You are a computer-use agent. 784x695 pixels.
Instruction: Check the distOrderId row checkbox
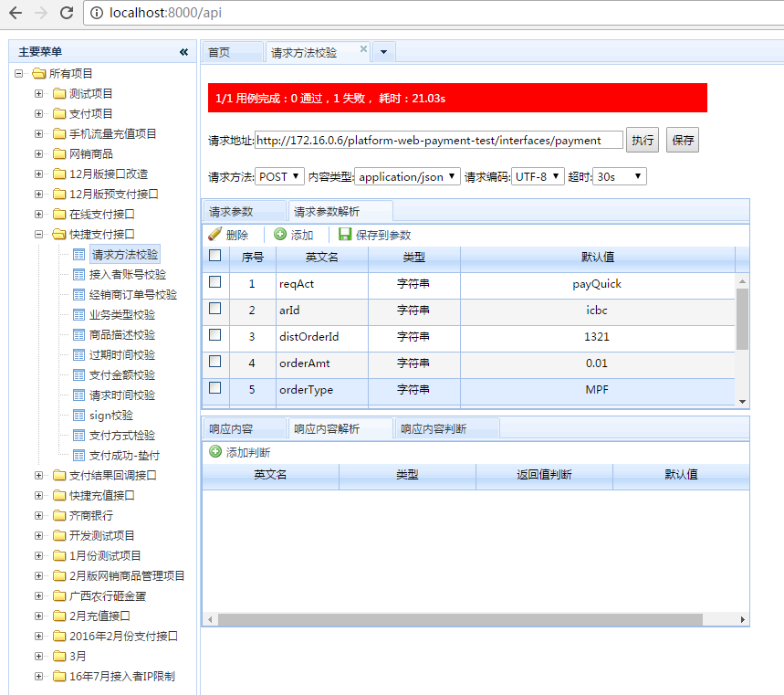coord(215,335)
